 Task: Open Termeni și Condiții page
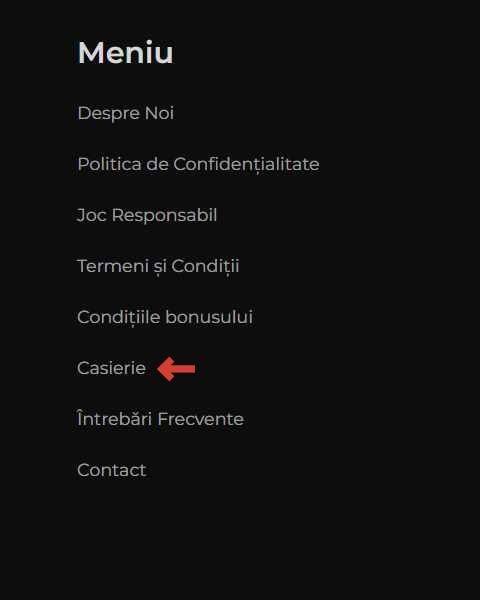[158, 267]
